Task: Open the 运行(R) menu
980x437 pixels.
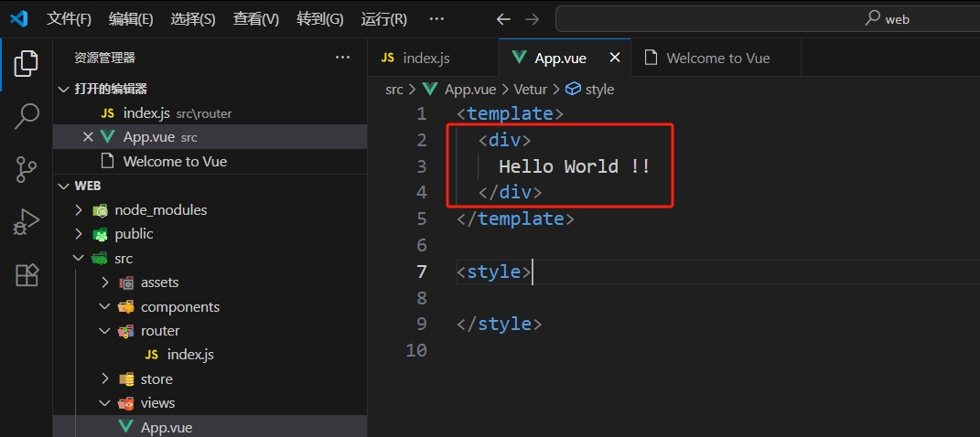Action: pyautogui.click(x=383, y=19)
